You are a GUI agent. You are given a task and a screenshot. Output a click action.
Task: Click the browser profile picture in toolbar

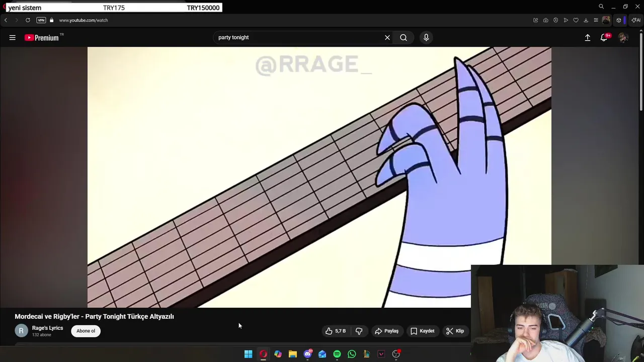point(606,20)
